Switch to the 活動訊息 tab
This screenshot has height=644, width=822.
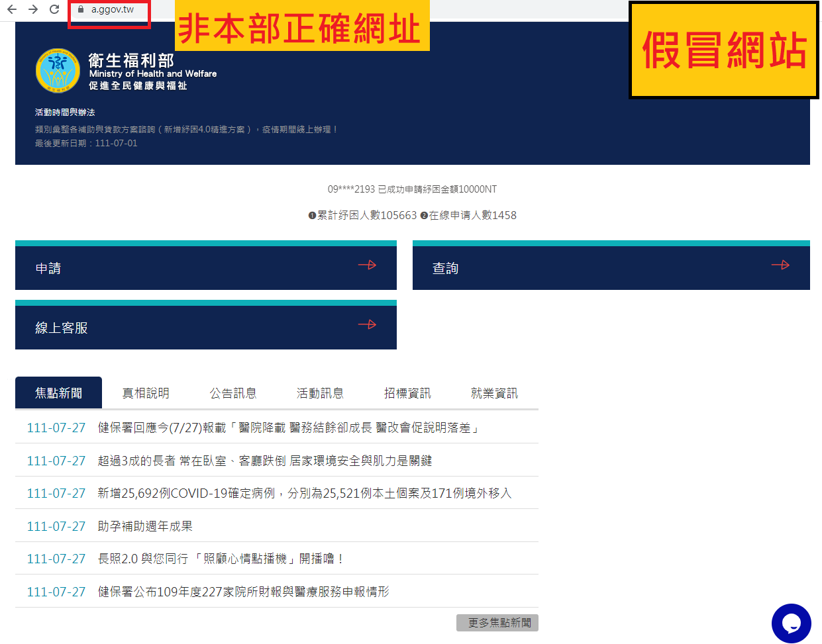pyautogui.click(x=321, y=392)
